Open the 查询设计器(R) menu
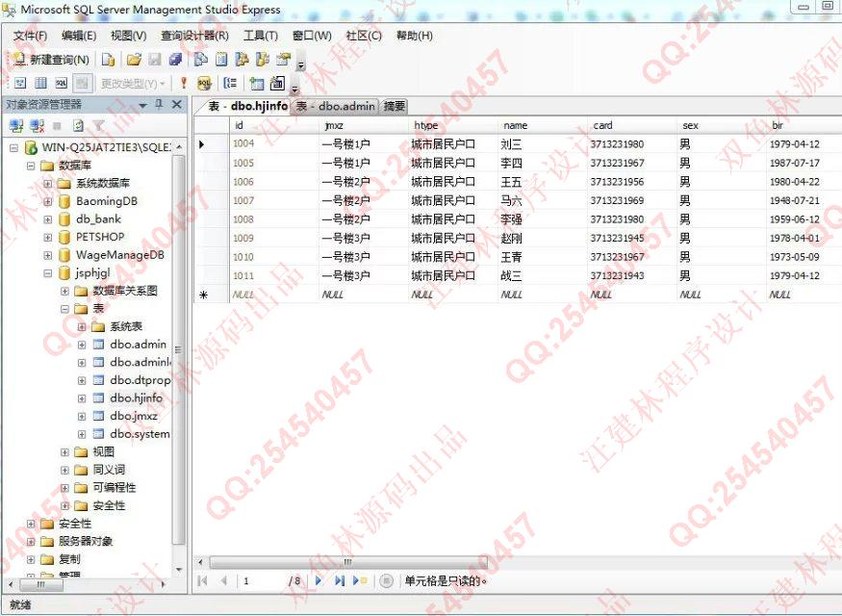842x616 pixels. pos(195,36)
